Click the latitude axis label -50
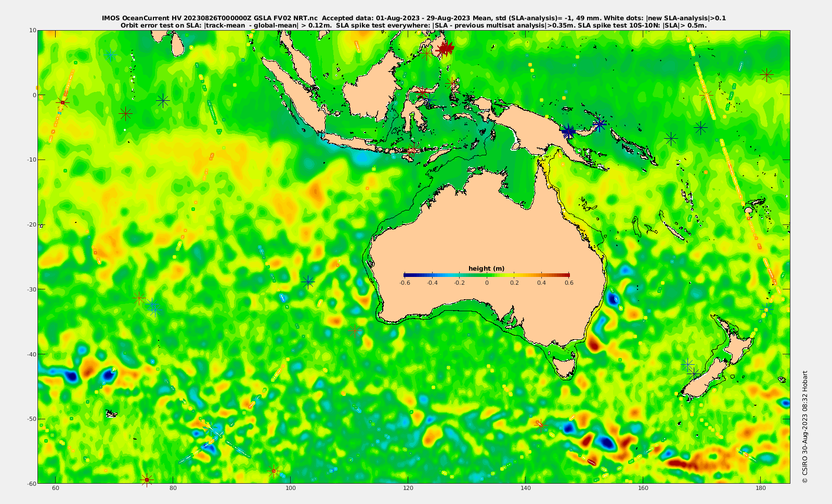832x504 pixels. point(31,419)
